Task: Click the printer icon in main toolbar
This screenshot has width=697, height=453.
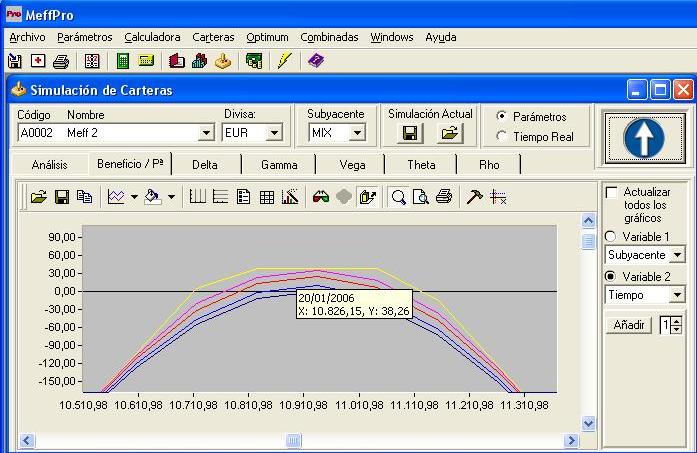Action: 61,61
